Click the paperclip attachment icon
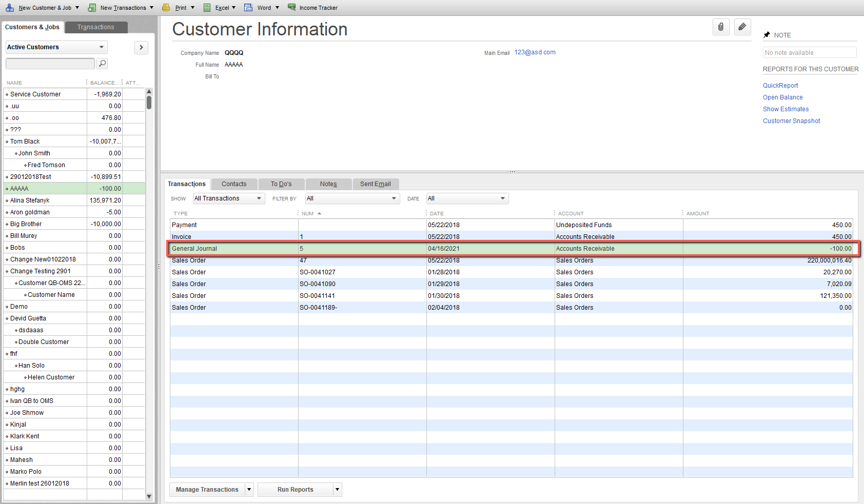This screenshot has width=864, height=504. click(721, 27)
